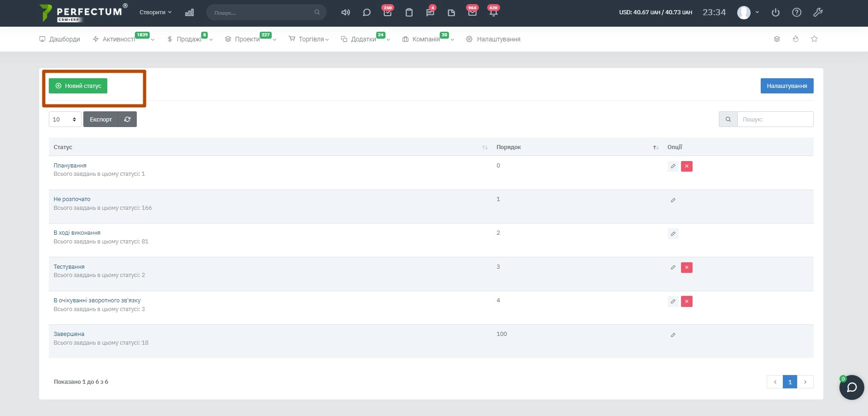Image resolution: width=868 pixels, height=416 pixels.
Task: Click the Експорт button
Action: pyautogui.click(x=101, y=119)
